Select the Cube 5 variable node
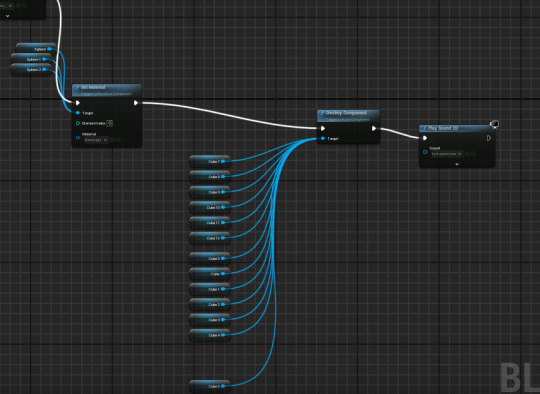The image size is (540, 394). click(x=210, y=258)
